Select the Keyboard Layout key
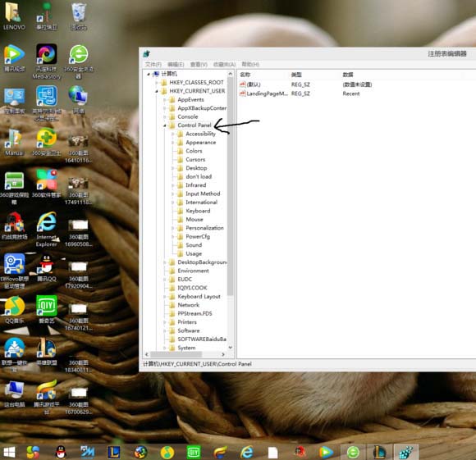The image size is (476, 460). tap(199, 296)
